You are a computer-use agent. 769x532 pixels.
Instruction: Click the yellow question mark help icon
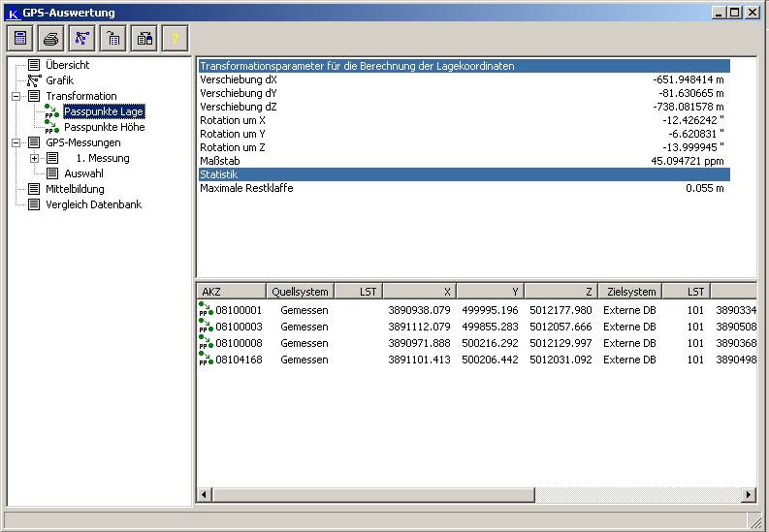pos(176,38)
